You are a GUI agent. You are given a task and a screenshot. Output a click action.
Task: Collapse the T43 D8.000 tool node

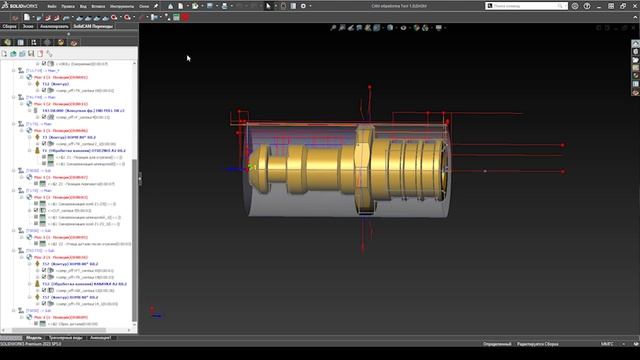click(x=30, y=110)
